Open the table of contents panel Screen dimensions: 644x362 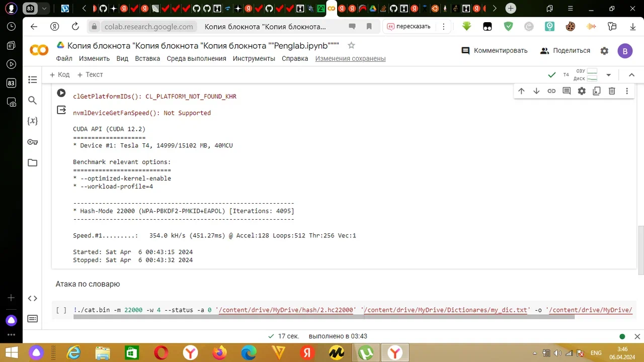[x=32, y=79]
